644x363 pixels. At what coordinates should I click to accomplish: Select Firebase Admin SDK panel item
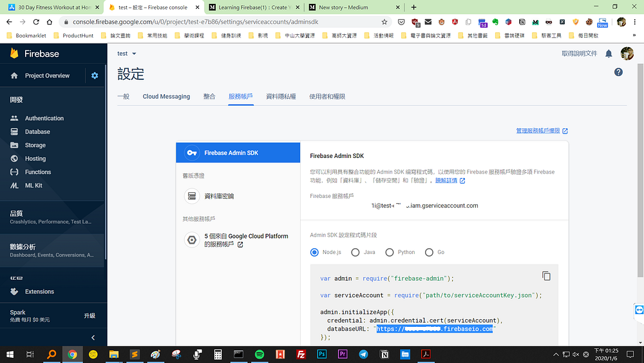point(238,153)
